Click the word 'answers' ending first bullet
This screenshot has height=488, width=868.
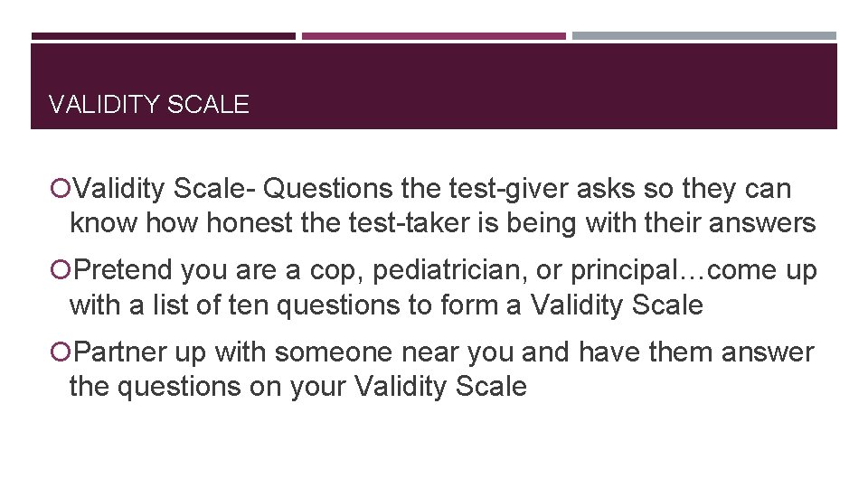[762, 223]
